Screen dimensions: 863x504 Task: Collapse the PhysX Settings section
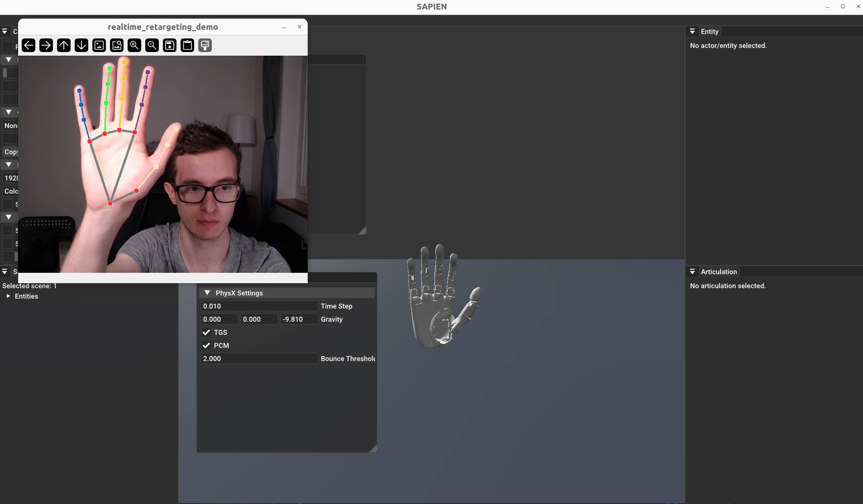point(207,293)
